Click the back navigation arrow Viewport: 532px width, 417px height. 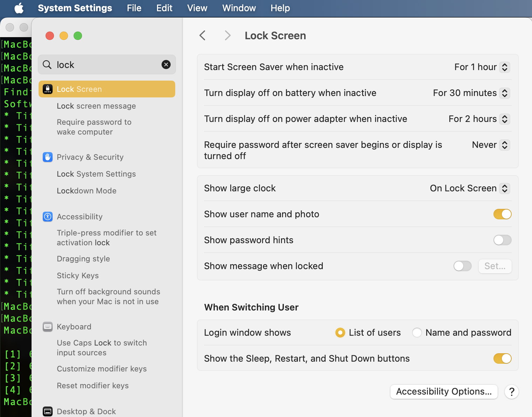[x=202, y=35]
